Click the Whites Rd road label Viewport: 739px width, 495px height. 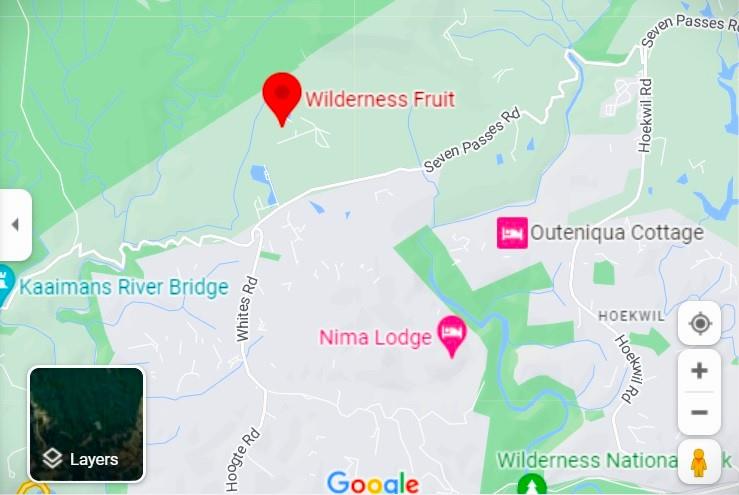point(246,309)
